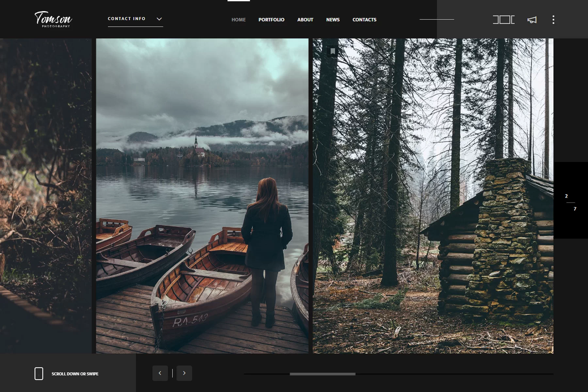Image resolution: width=588 pixels, height=392 pixels.
Task: Click the Tomson Photography logo
Action: click(53, 19)
